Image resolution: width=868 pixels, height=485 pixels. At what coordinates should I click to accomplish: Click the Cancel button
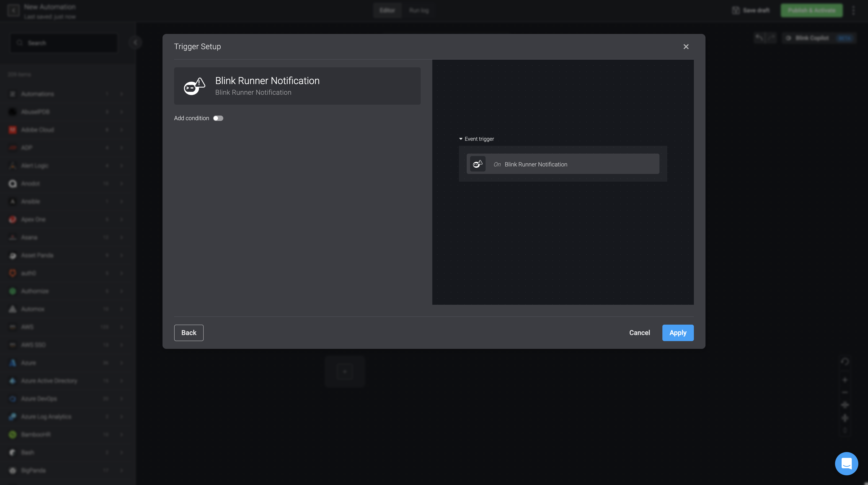click(x=639, y=333)
